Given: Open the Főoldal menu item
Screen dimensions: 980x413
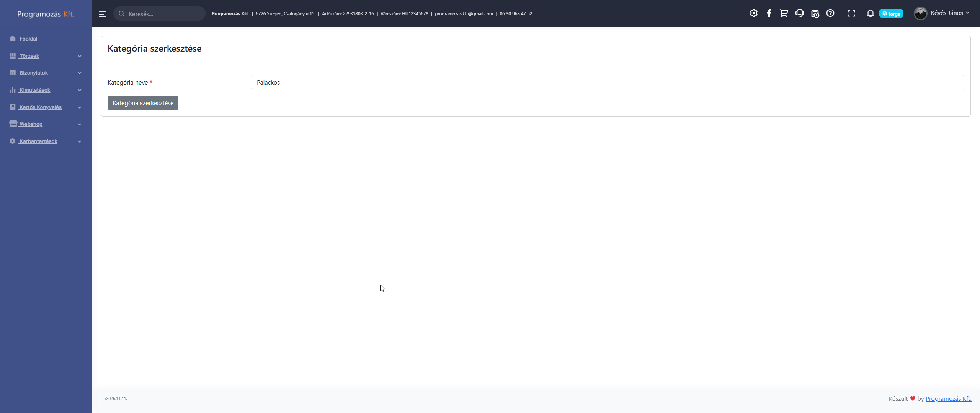Looking at the screenshot, I should click(28, 39).
